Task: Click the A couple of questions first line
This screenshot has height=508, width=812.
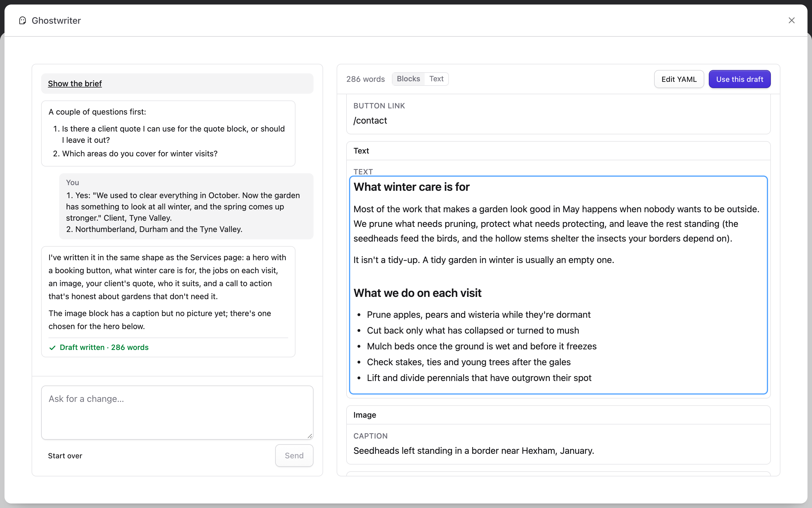Action: [x=97, y=112]
